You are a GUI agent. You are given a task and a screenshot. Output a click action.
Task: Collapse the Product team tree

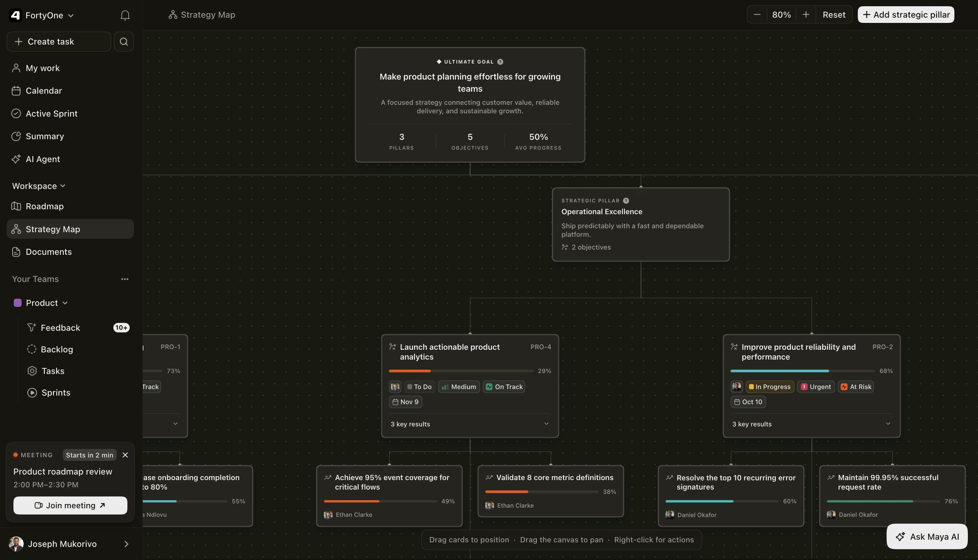[x=65, y=303]
